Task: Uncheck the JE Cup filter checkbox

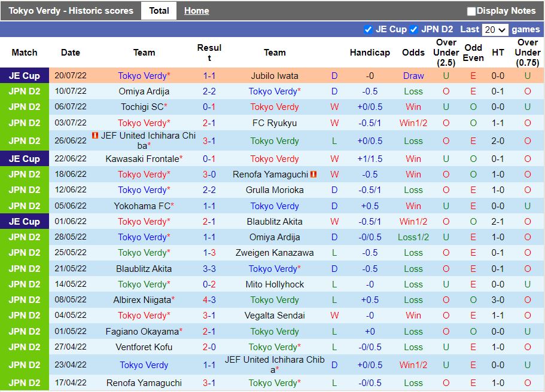Action: [x=368, y=29]
